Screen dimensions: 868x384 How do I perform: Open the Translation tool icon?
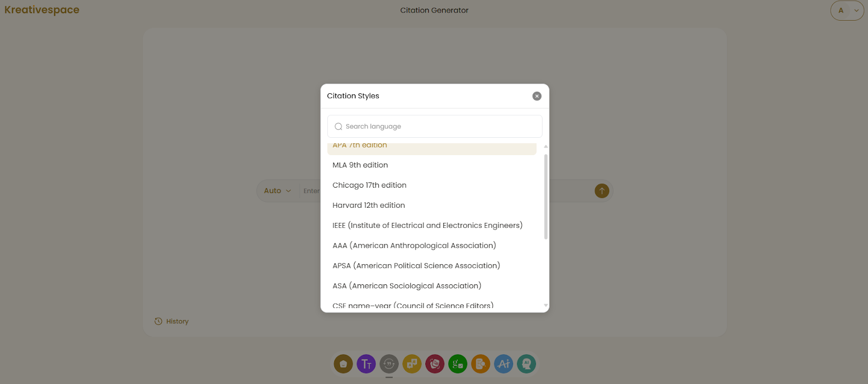pos(412,363)
